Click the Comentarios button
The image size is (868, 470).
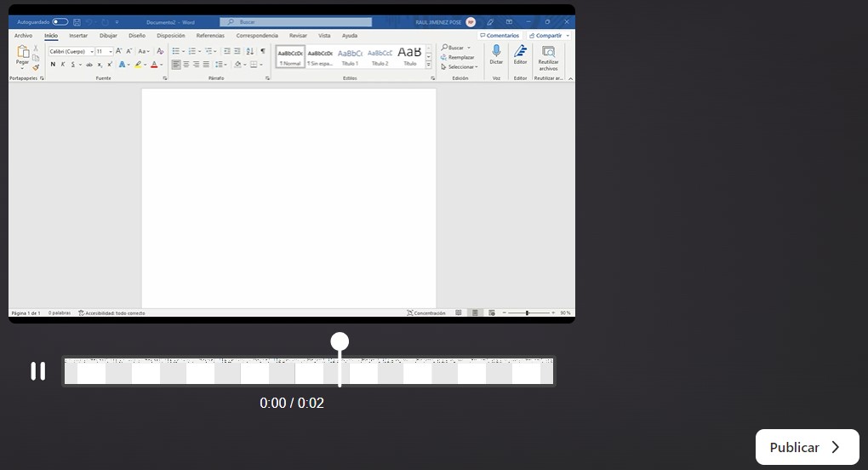(x=500, y=36)
